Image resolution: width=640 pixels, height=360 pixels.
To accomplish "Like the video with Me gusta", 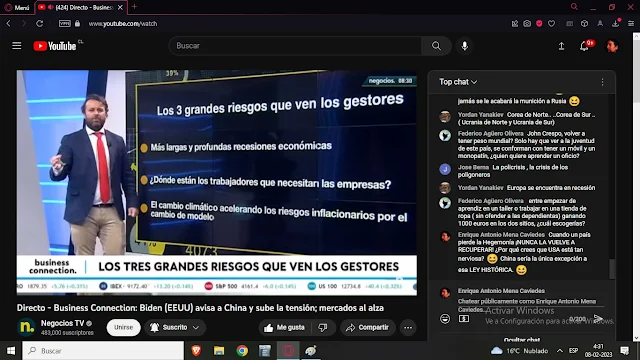I will tap(285, 327).
